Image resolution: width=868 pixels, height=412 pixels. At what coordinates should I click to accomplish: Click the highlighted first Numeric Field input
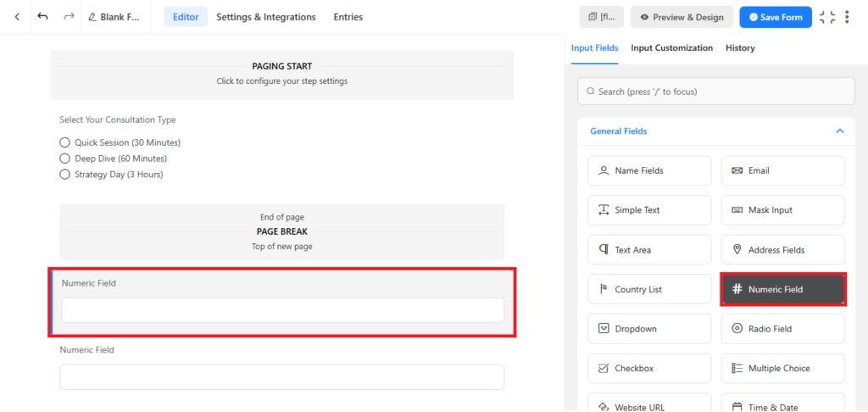point(283,310)
